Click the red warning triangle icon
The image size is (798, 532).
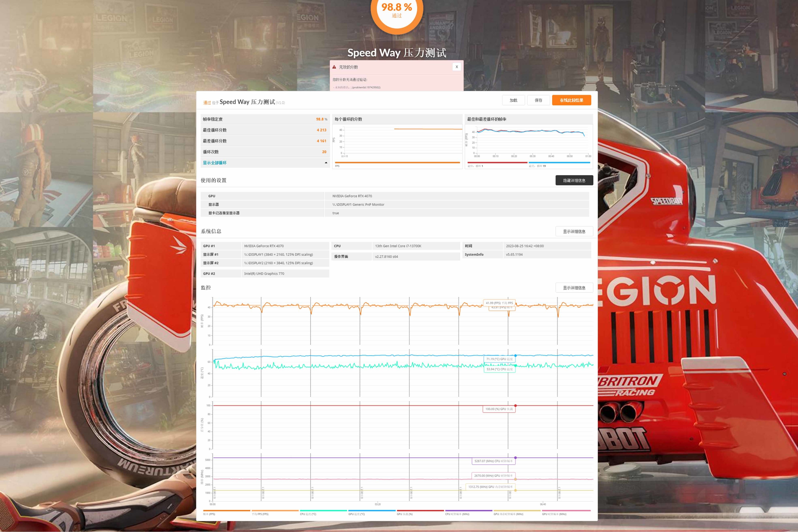tap(334, 67)
